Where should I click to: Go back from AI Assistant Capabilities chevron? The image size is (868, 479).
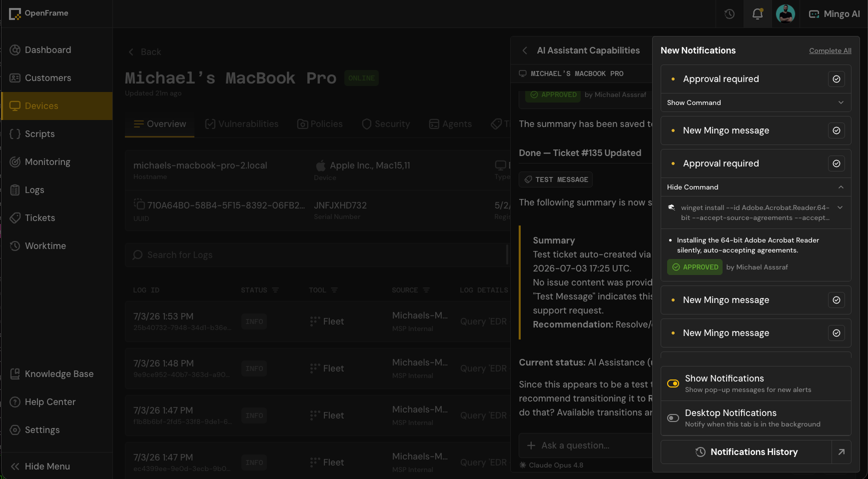pyautogui.click(x=525, y=50)
